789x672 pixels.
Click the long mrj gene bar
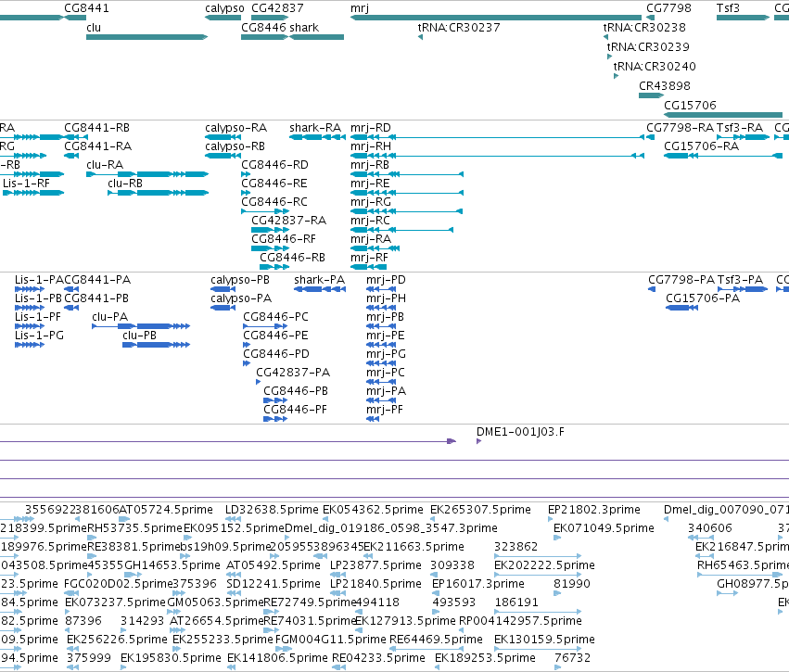click(496, 18)
